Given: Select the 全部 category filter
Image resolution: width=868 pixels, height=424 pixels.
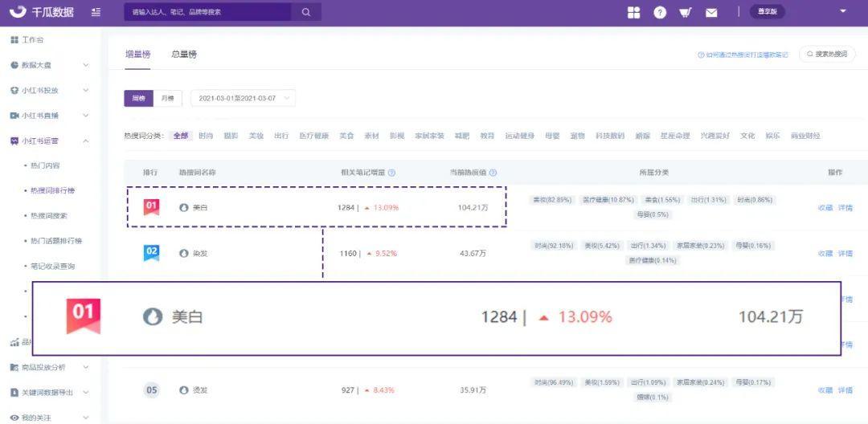Looking at the screenshot, I should (x=180, y=136).
